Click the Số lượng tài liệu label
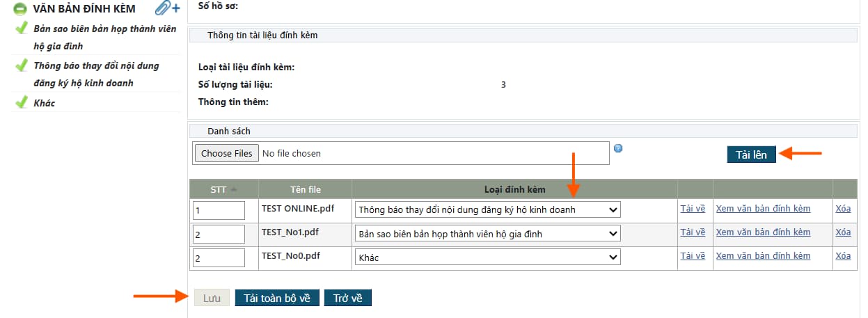The height and width of the screenshot is (318, 868). coord(235,85)
